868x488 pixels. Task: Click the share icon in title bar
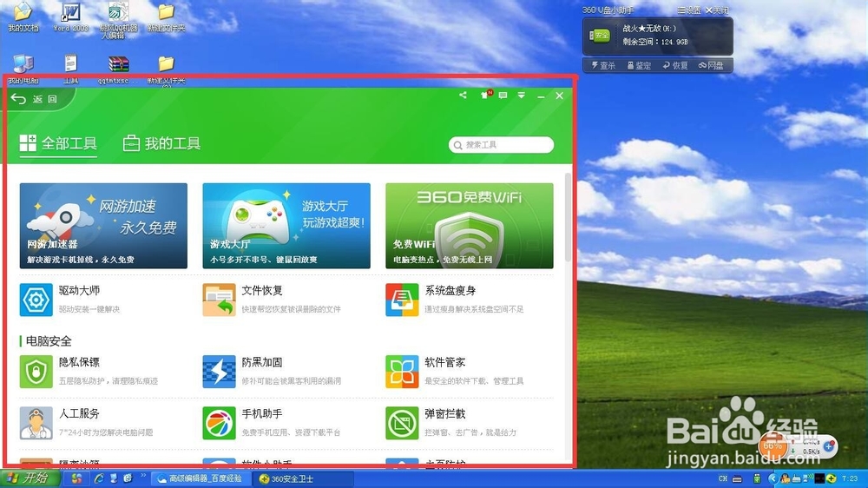[463, 96]
